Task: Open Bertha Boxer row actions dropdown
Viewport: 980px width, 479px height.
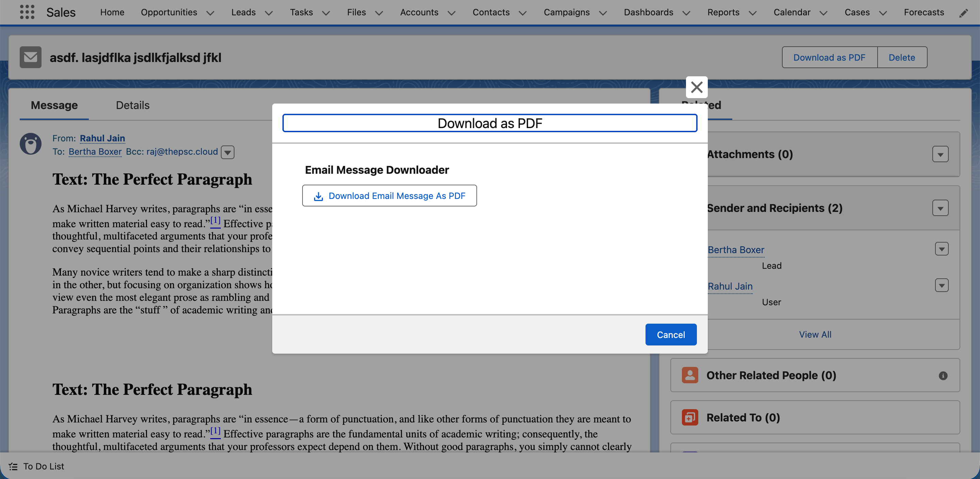Action: coord(941,249)
